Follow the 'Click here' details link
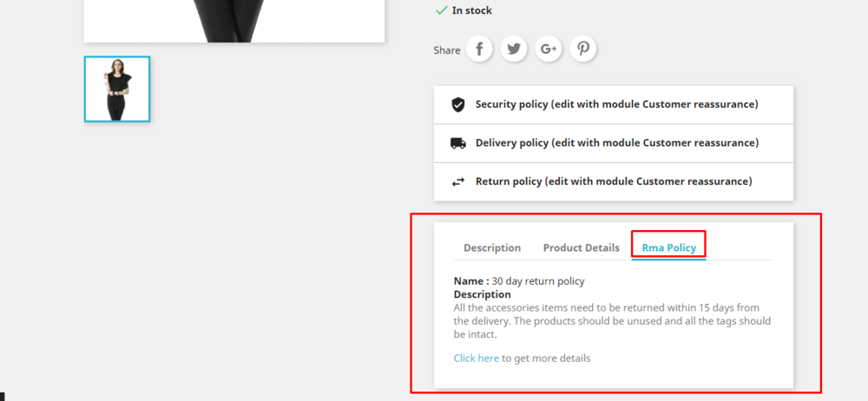868x401 pixels. pos(477,358)
